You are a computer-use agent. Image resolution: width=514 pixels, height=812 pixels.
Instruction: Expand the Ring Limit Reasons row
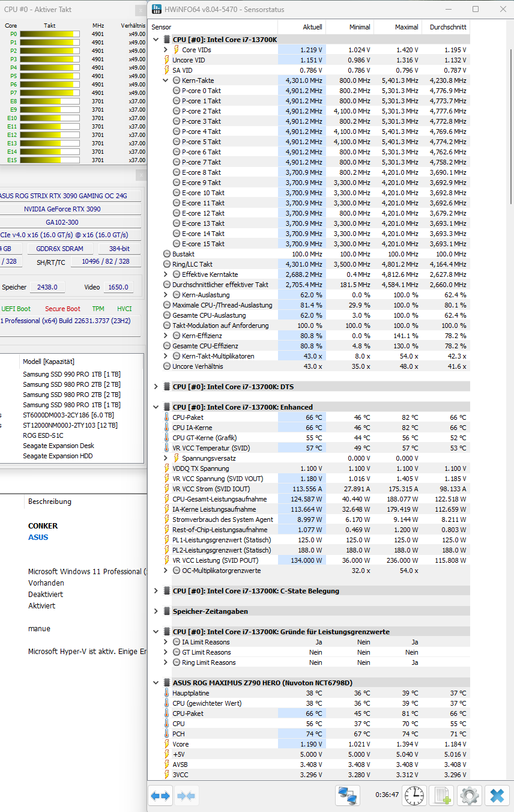166,662
